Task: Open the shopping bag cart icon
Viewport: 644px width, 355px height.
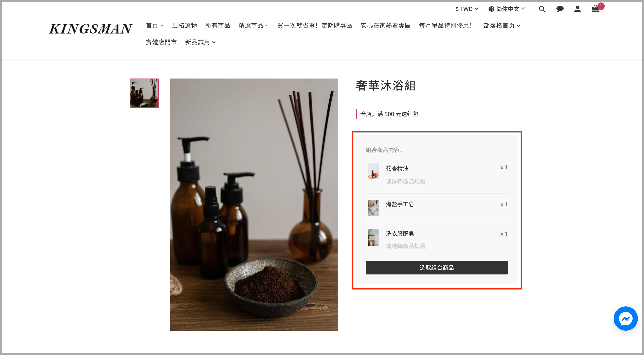Action: [595, 9]
